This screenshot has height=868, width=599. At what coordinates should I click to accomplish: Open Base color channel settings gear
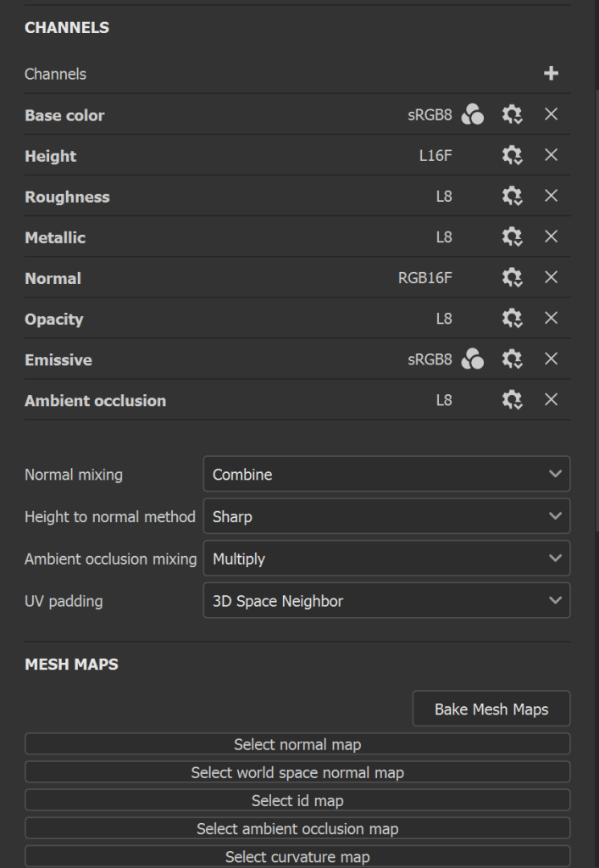512,114
